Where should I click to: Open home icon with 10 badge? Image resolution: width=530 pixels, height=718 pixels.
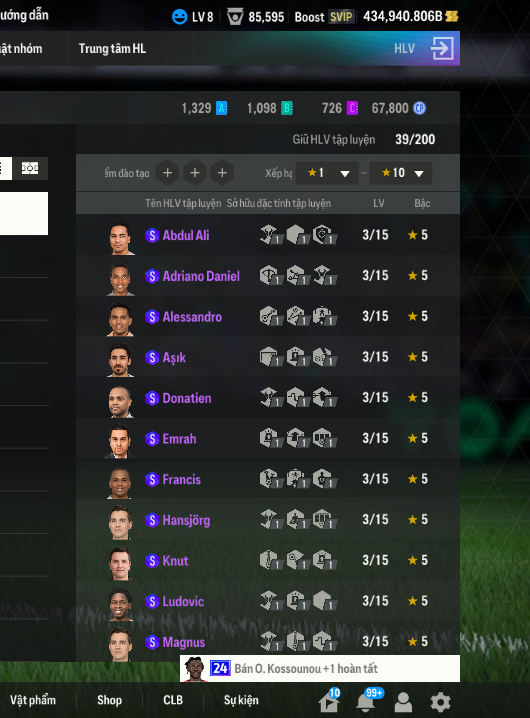(329, 702)
